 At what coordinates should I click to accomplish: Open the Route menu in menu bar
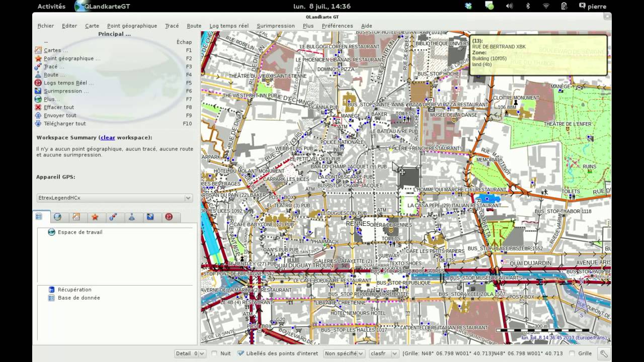click(x=194, y=26)
